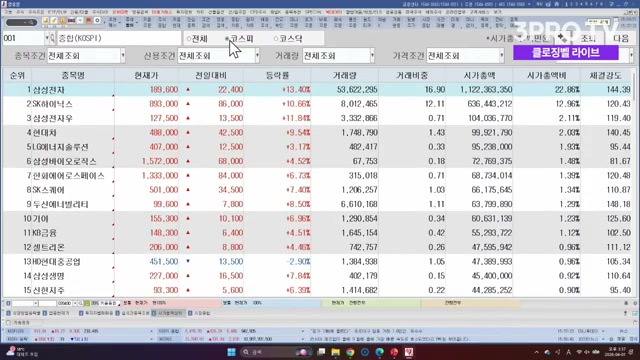Select the SK하이닉스 stock name
This screenshot has width=640, height=360.
[52, 104]
